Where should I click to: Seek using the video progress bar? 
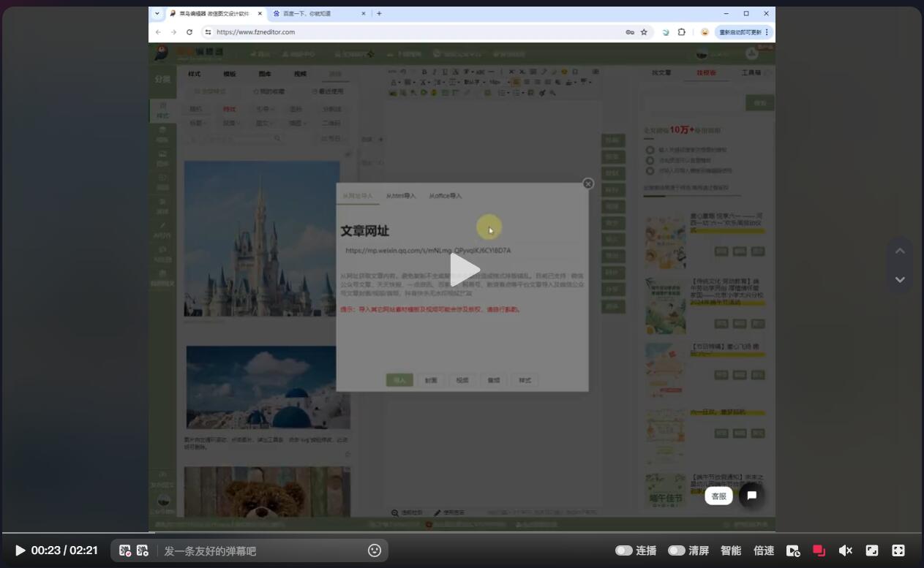(462, 533)
